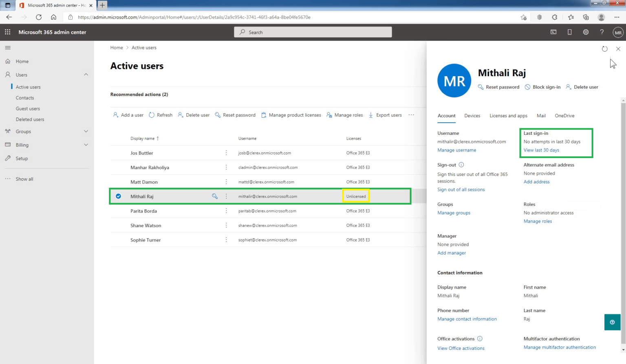Refresh Mithali Raj's details panel
Viewport: 626px width, 364px height.
tap(605, 48)
